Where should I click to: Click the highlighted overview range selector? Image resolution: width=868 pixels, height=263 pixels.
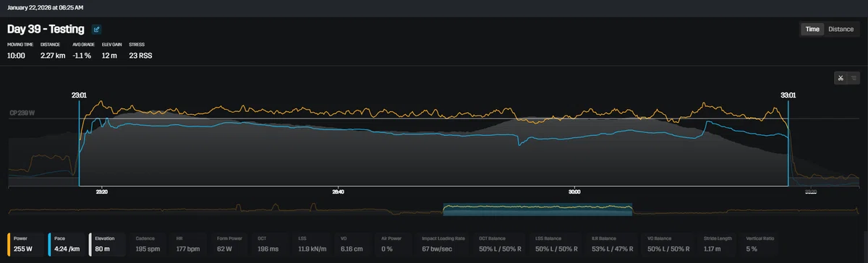click(x=537, y=210)
